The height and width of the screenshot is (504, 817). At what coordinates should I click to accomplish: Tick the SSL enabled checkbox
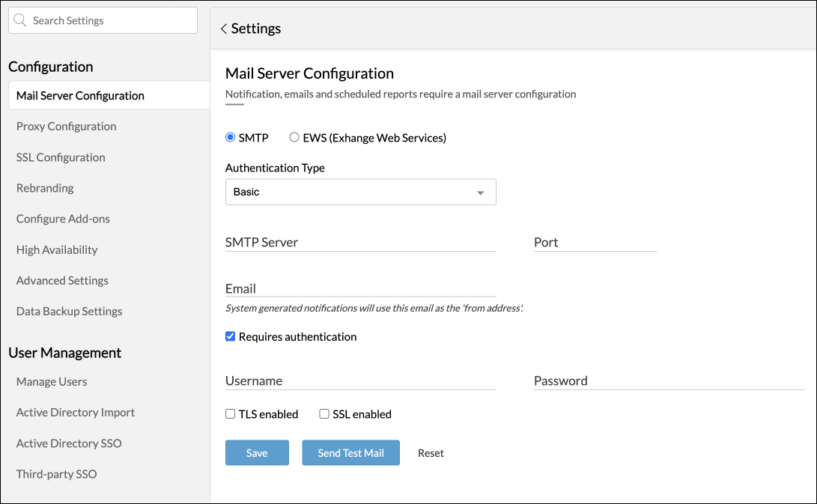coord(324,414)
